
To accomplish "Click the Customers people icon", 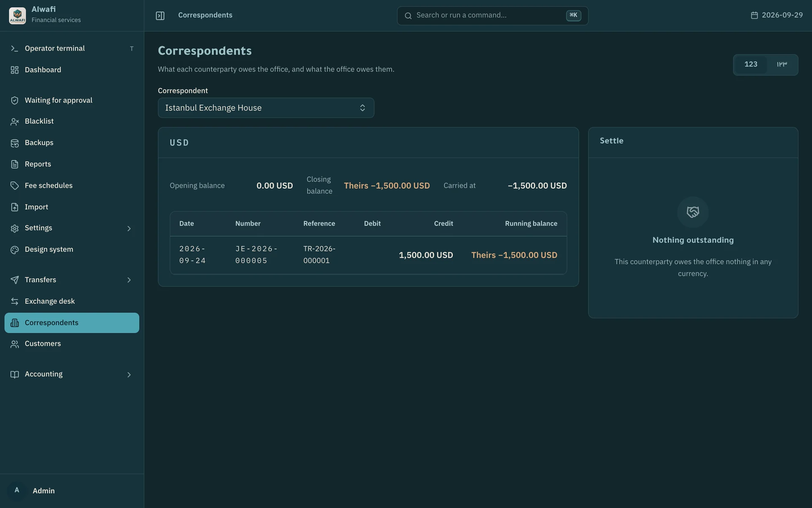I will tap(14, 344).
